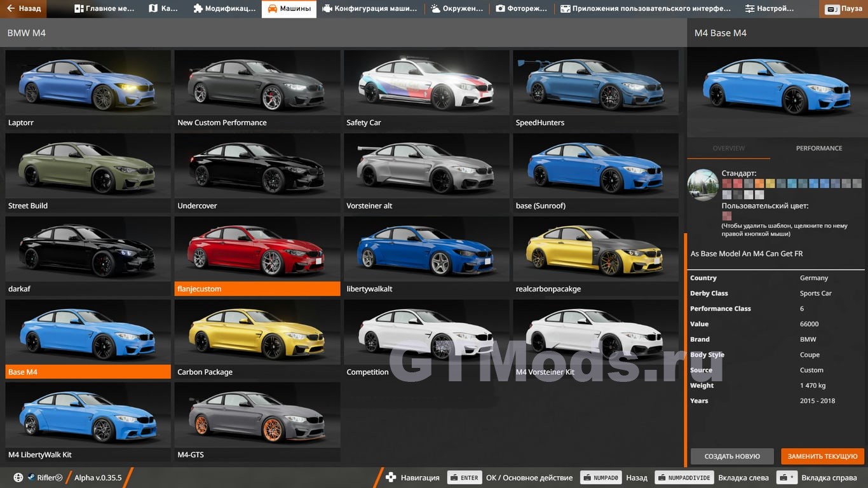
Task: Click the СОЗДАТЬ НОВУЮ button
Action: 732,456
